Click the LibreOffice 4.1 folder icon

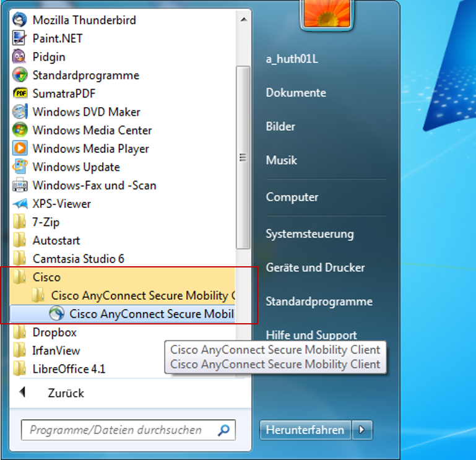point(20,369)
